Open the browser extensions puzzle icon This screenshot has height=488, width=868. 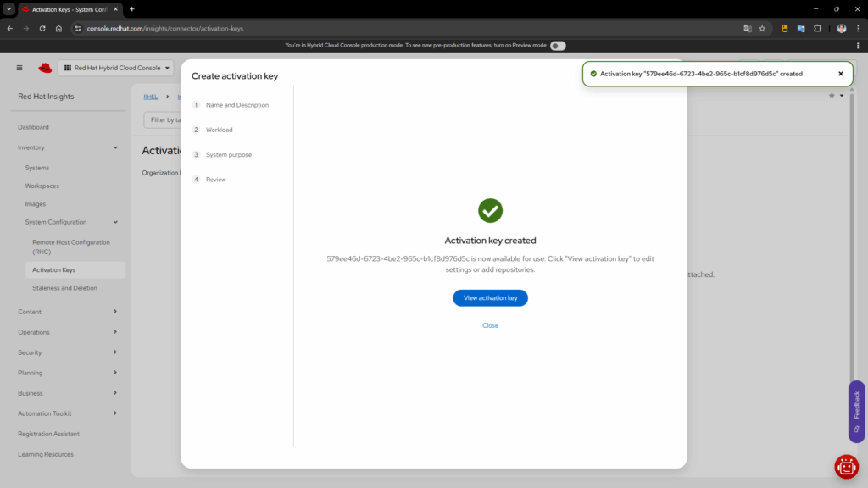click(x=817, y=28)
